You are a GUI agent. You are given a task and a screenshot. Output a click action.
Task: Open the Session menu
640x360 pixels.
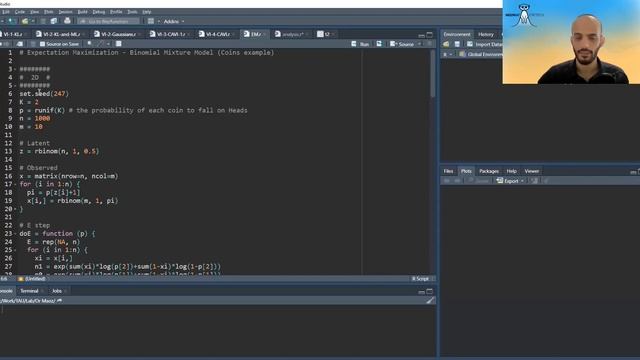click(x=65, y=12)
